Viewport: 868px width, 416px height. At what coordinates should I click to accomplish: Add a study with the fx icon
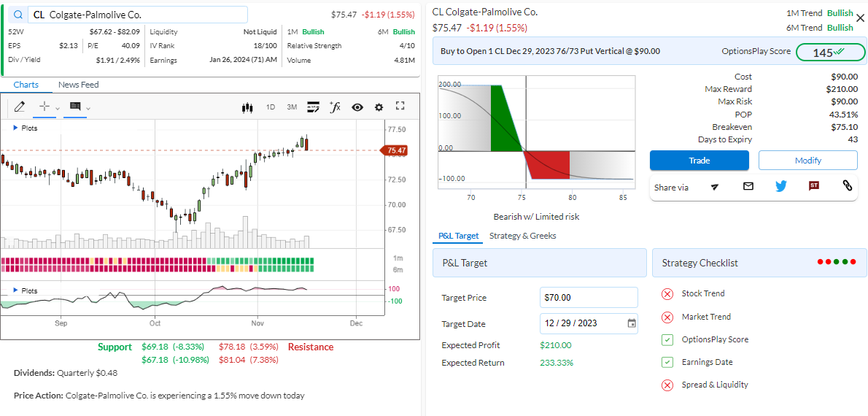click(335, 107)
